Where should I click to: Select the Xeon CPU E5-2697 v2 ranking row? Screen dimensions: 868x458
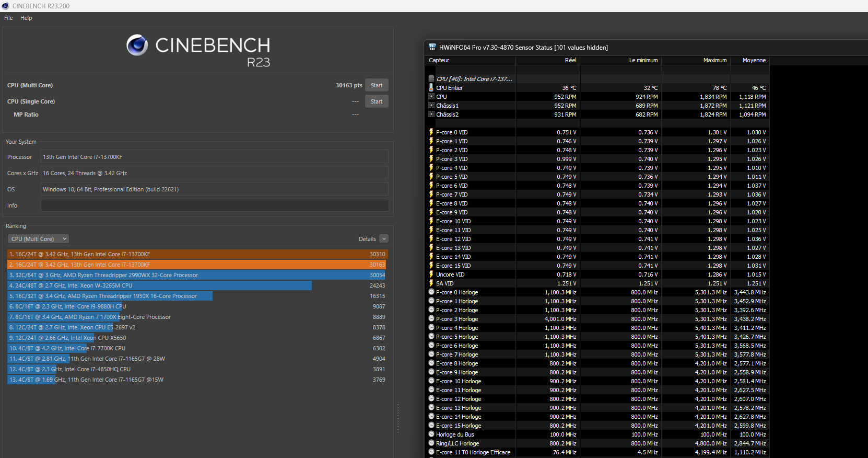197,327
